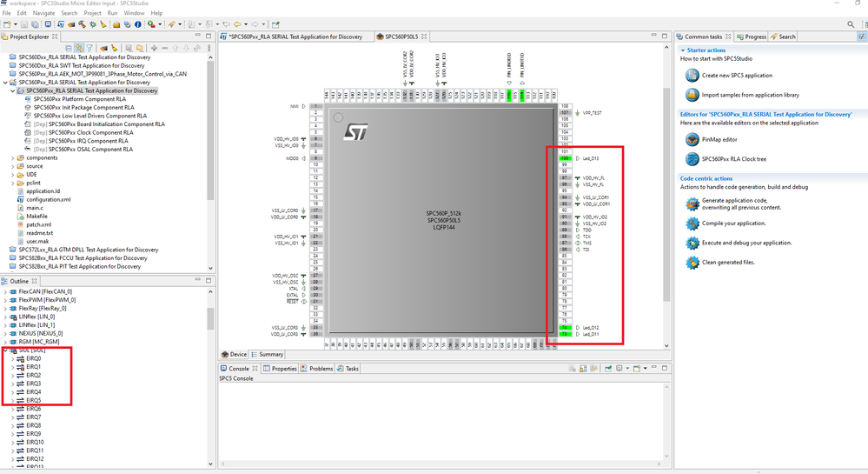Expand the components folder

pyautogui.click(x=13, y=158)
